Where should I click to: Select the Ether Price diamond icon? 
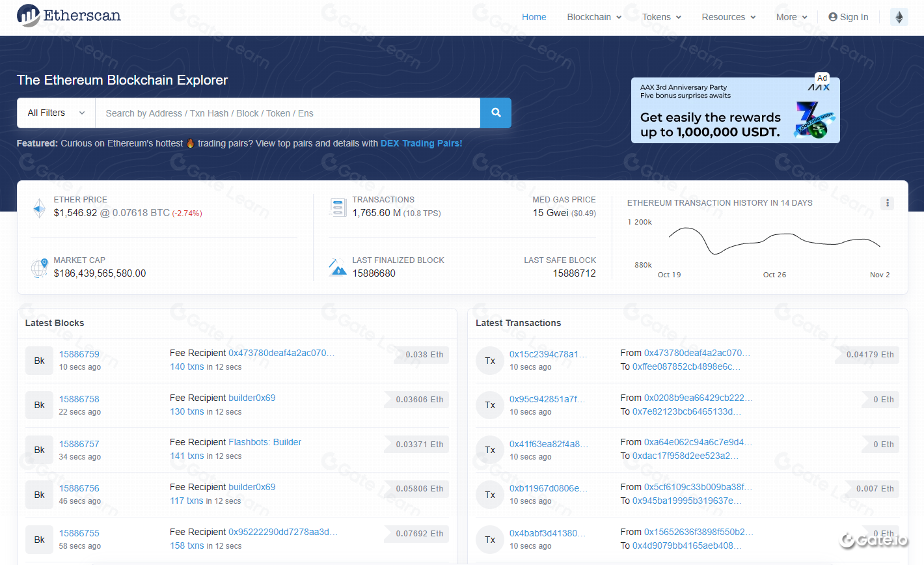[39, 207]
